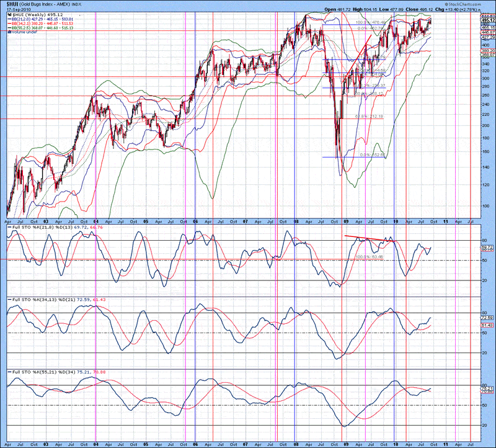The width and height of the screenshot is (496, 448).
Task: Click the $HUI ticker symbol title
Action: (12, 4)
